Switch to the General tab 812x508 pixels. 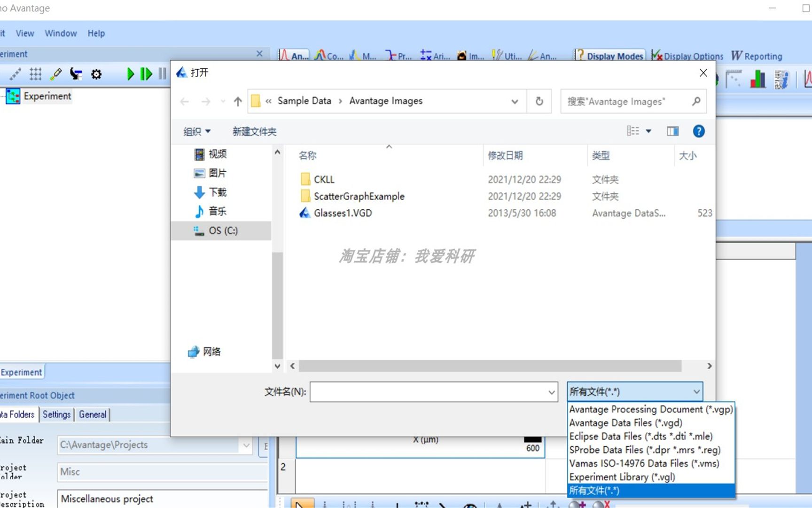pos(92,414)
